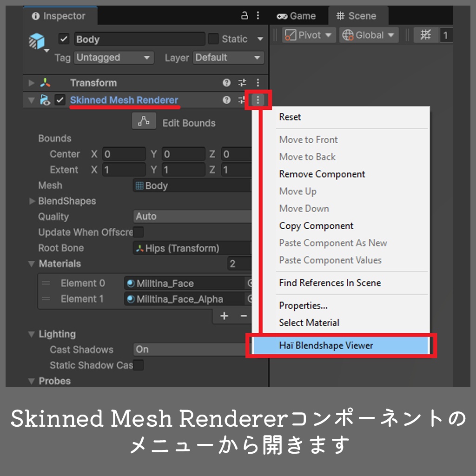This screenshot has height=476, width=476.
Task: Click the plus button to add a material
Action: (x=224, y=316)
